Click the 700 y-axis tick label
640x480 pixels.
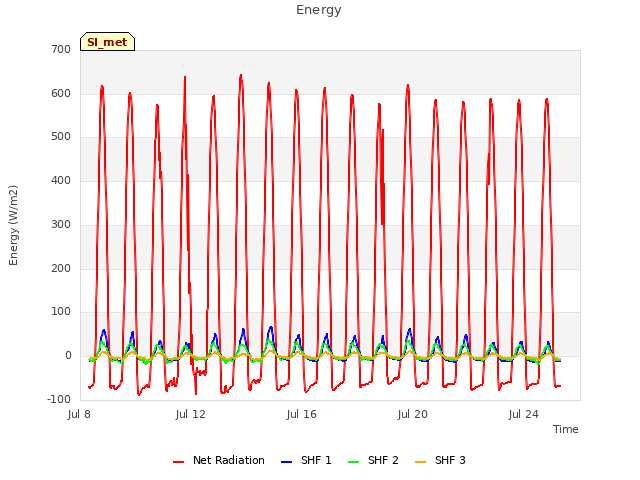point(61,49)
